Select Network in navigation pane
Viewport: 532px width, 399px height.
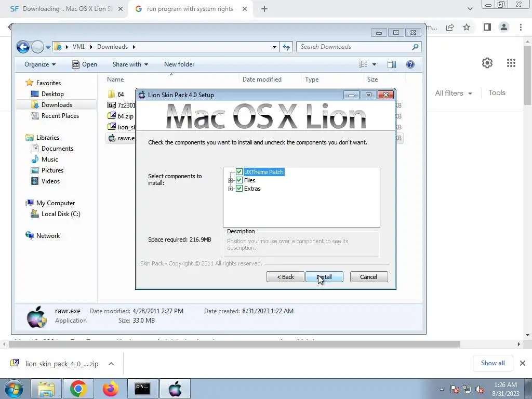(x=48, y=236)
